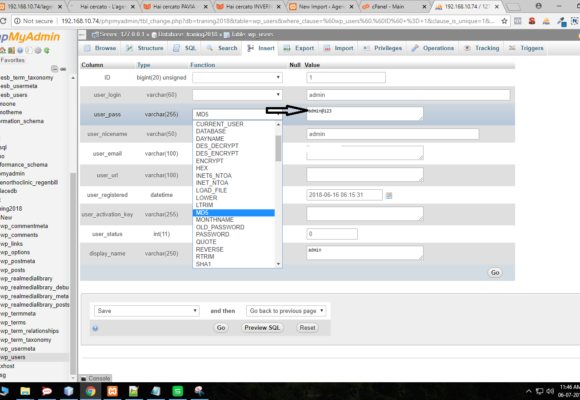Click user_pass value field
The height and width of the screenshot is (400, 580).
pos(365,114)
